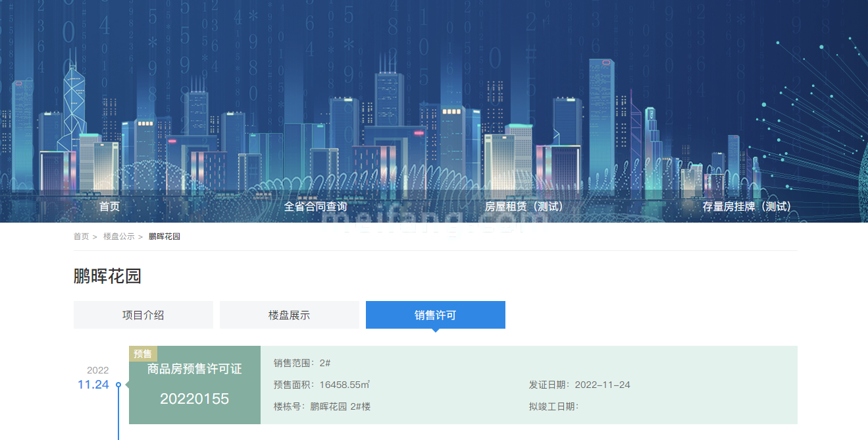Open 全省合同查询 navigation item

tap(315, 206)
